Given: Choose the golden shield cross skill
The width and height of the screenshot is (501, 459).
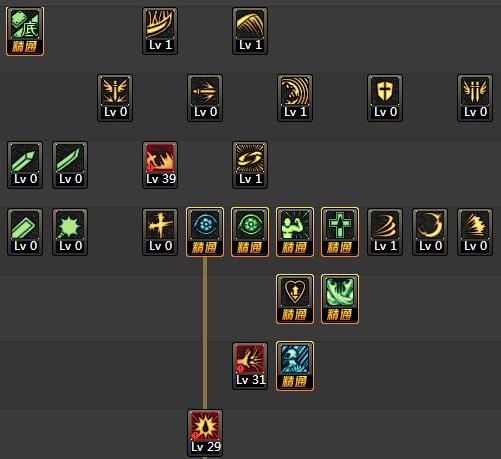Looking at the screenshot, I should 385,98.
